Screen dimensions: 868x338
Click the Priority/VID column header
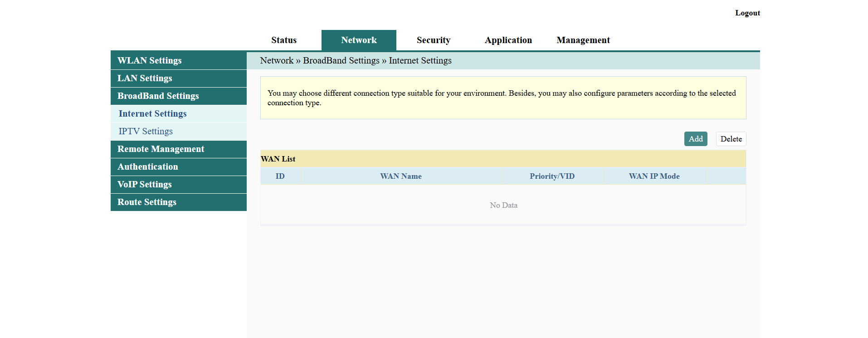tap(552, 176)
